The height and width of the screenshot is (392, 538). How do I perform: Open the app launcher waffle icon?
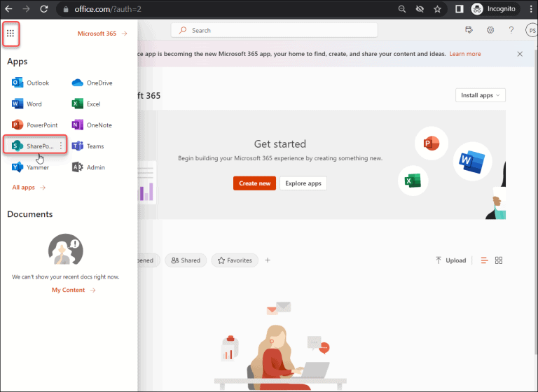(11, 34)
